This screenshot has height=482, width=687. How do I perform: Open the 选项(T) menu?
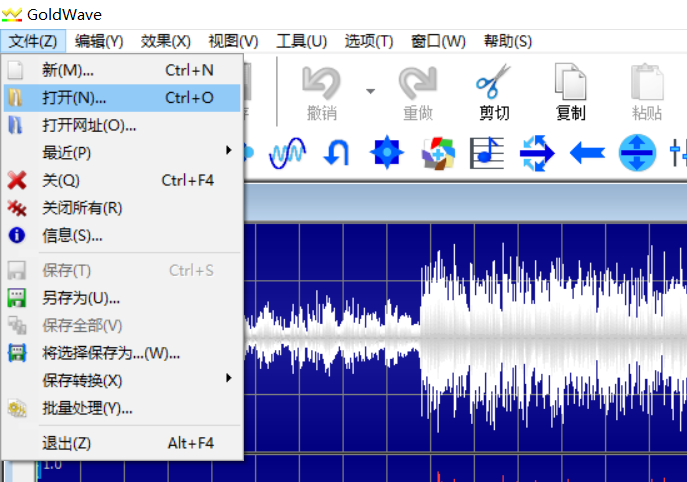point(369,42)
